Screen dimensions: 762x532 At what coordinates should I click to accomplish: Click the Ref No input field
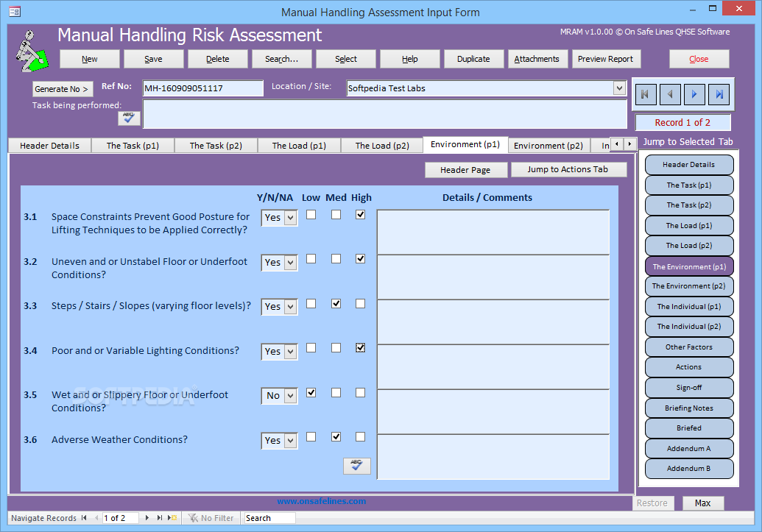202,88
